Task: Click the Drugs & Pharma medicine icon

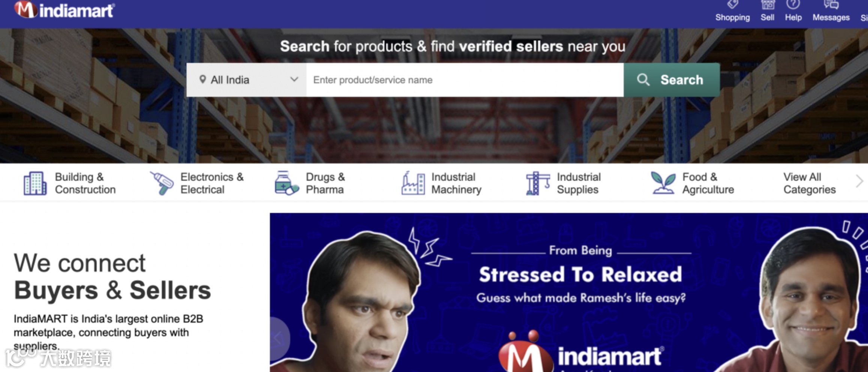Action: (286, 183)
